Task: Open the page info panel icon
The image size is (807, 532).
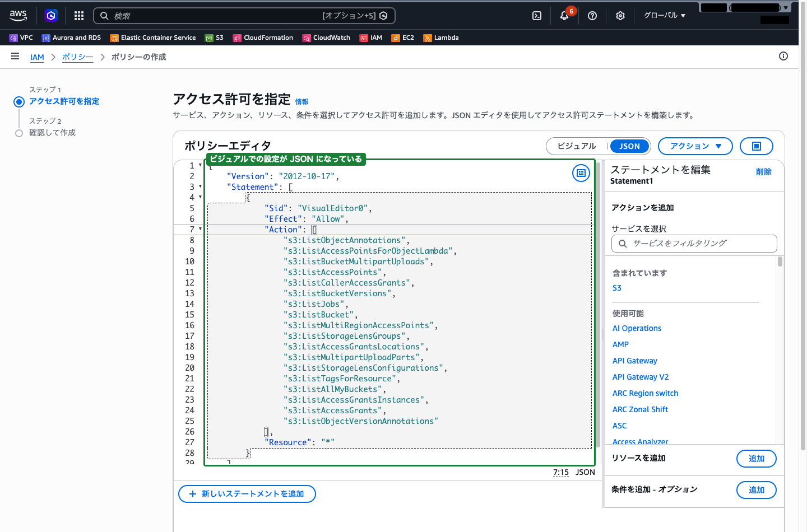Action: click(783, 56)
